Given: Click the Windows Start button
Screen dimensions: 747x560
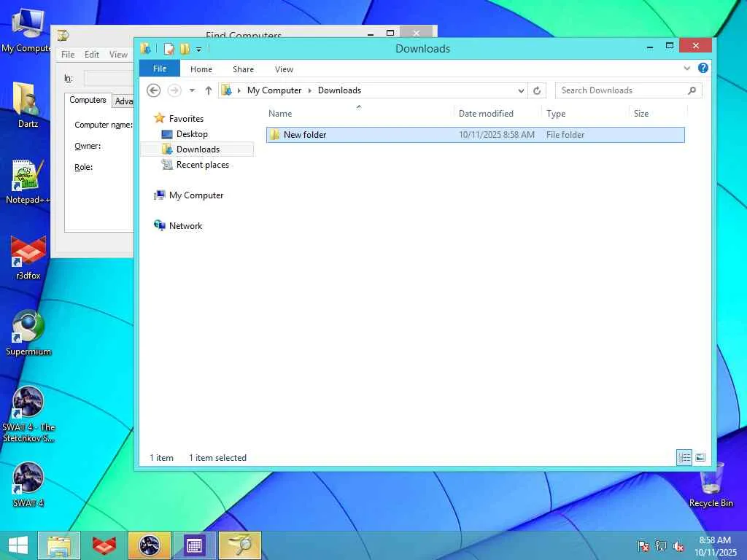Looking at the screenshot, I should [18, 545].
